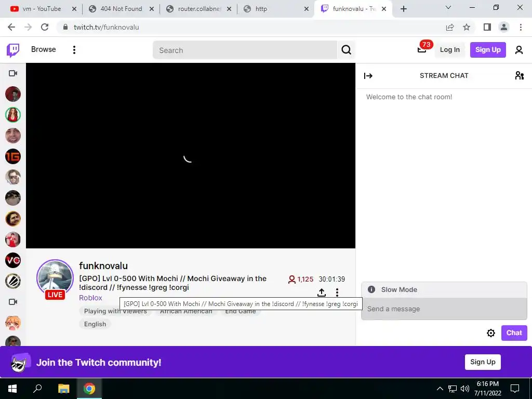Open the striped circle logo channel avatar
This screenshot has width=532, height=399.
13,281
